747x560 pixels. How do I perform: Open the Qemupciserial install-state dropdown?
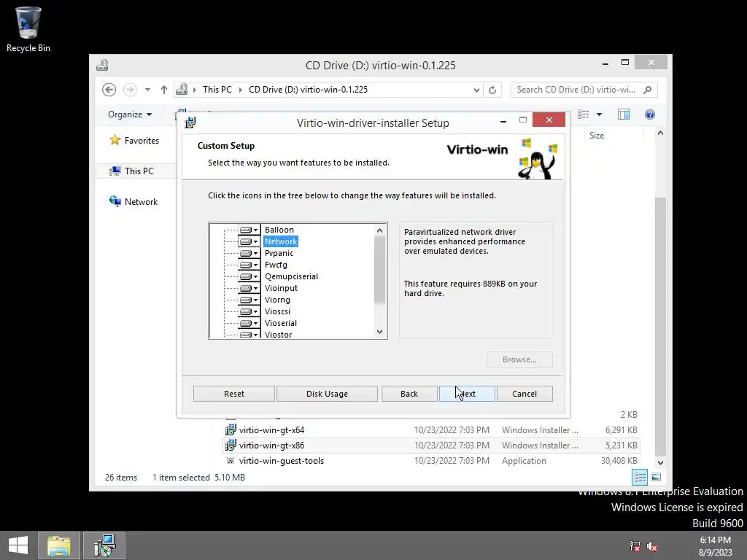point(249,276)
